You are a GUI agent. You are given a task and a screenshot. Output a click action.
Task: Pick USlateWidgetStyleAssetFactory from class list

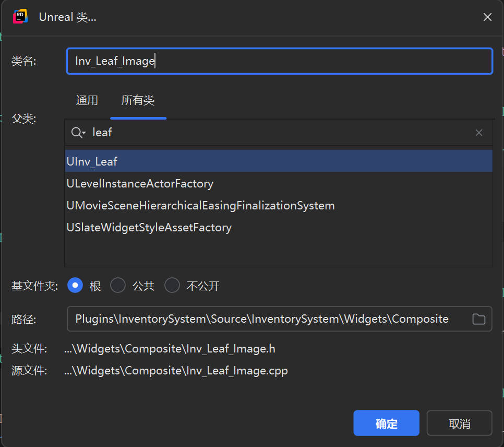click(149, 228)
